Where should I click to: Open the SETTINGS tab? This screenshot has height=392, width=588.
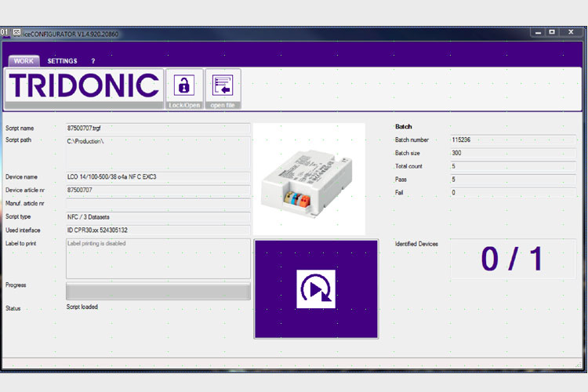point(62,60)
